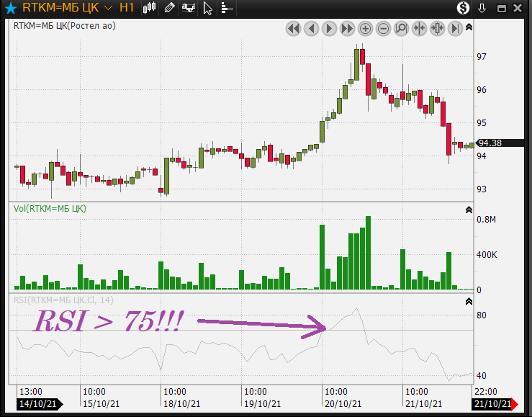Jump fast forward with double-right arrow
Image resolution: width=532 pixels, height=417 pixels.
[x=347, y=29]
